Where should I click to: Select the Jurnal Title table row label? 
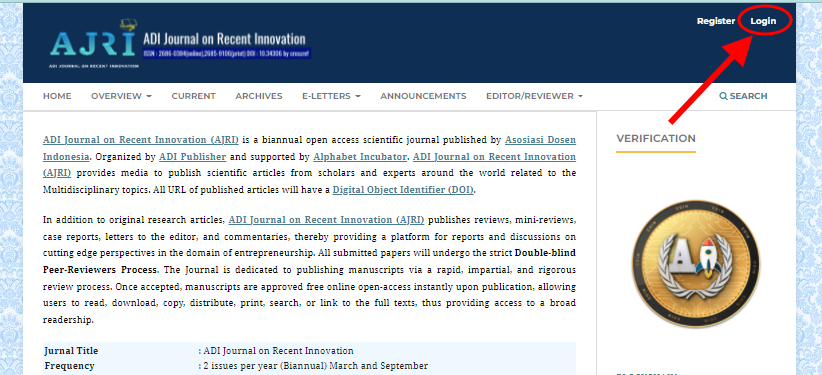[x=71, y=351]
